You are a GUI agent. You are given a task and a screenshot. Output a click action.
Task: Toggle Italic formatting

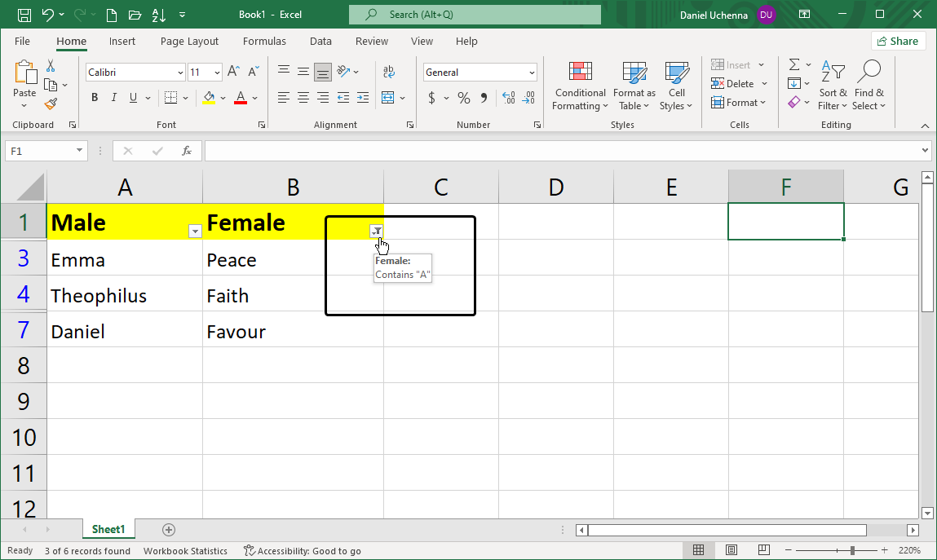pos(114,98)
